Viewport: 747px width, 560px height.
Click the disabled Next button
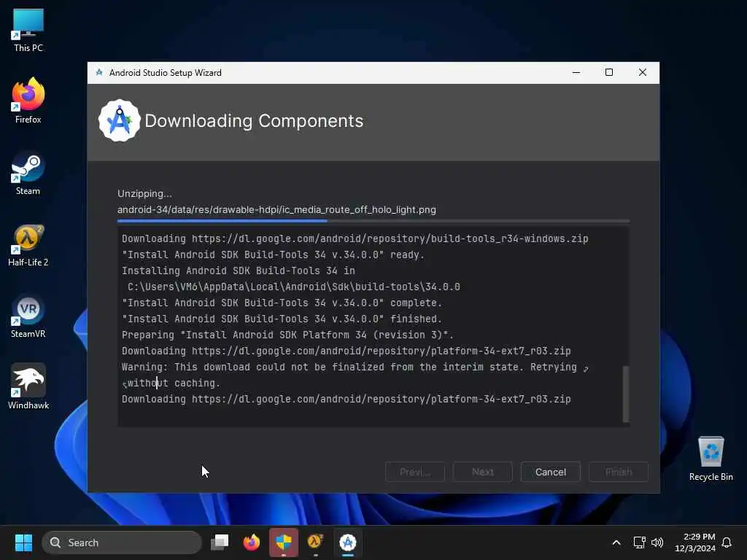pyautogui.click(x=483, y=472)
